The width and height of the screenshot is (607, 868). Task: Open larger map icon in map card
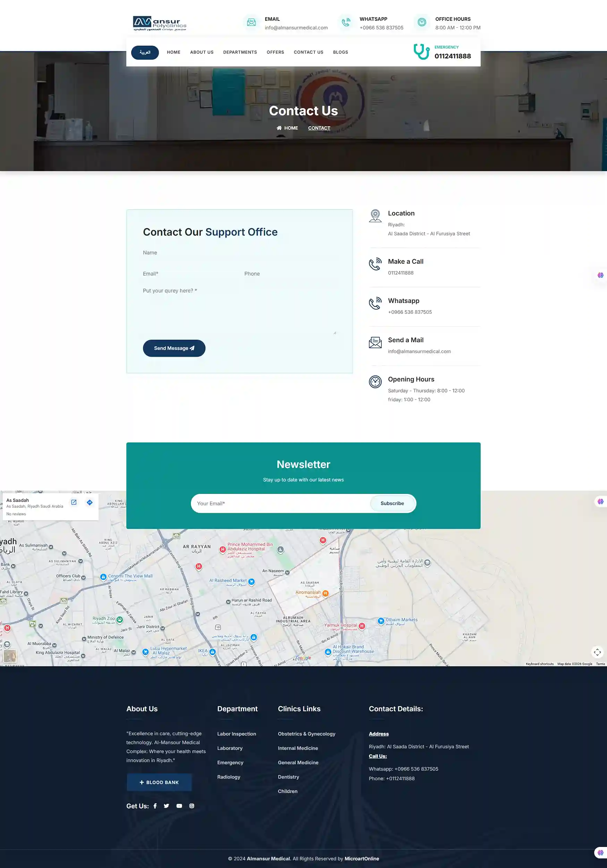click(74, 503)
